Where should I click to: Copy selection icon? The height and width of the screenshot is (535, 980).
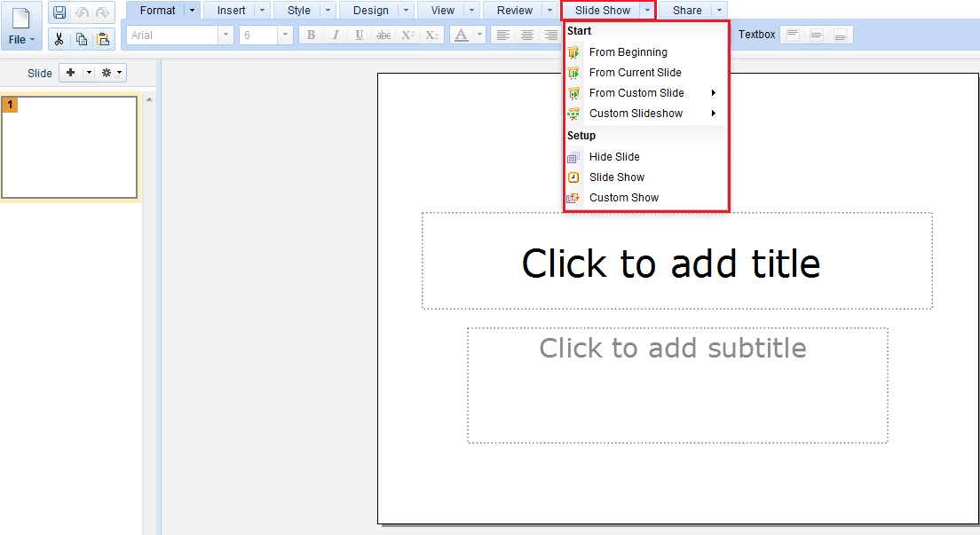coord(82,39)
